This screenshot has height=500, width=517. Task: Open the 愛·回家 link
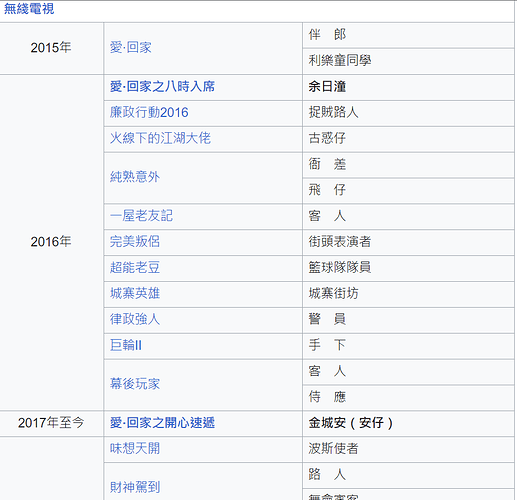pyautogui.click(x=131, y=47)
